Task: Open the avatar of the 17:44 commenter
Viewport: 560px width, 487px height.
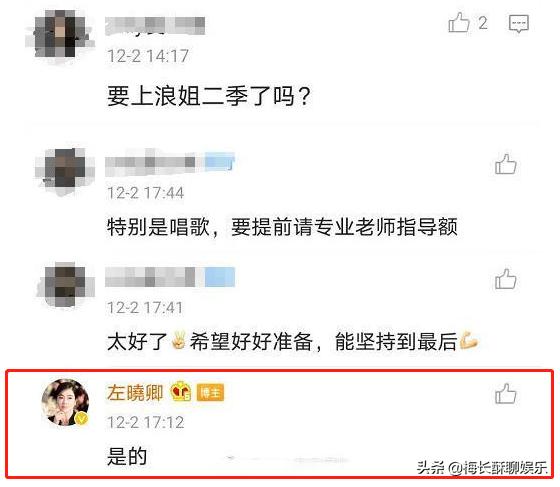Action: pos(65,170)
